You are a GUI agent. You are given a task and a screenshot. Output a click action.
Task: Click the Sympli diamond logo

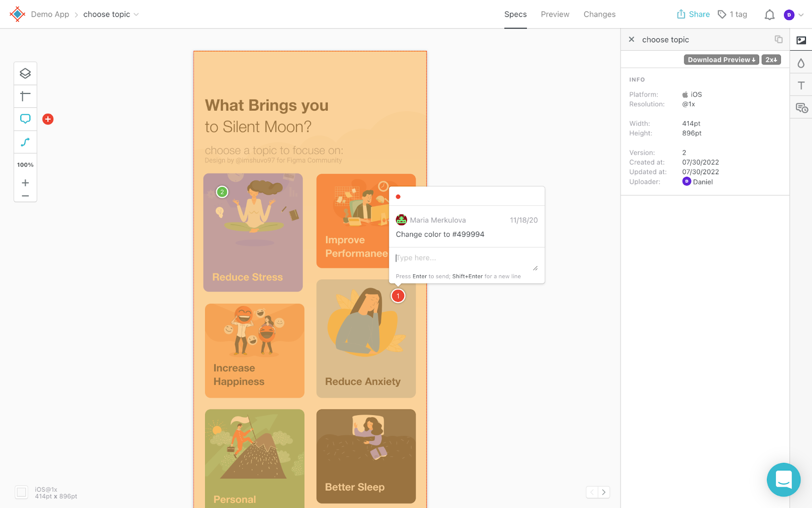pyautogui.click(x=17, y=14)
